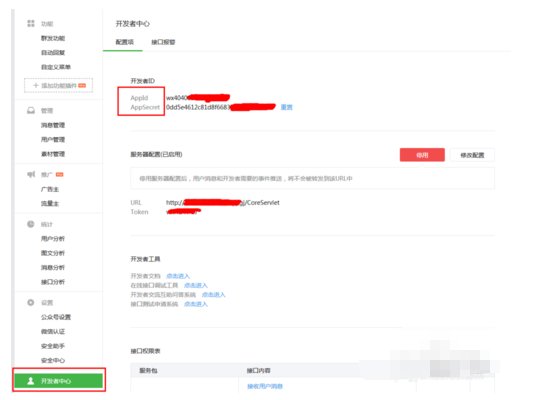Open 自定义菜单 in the sidebar
This screenshot has height=400, width=535.
tap(56, 67)
